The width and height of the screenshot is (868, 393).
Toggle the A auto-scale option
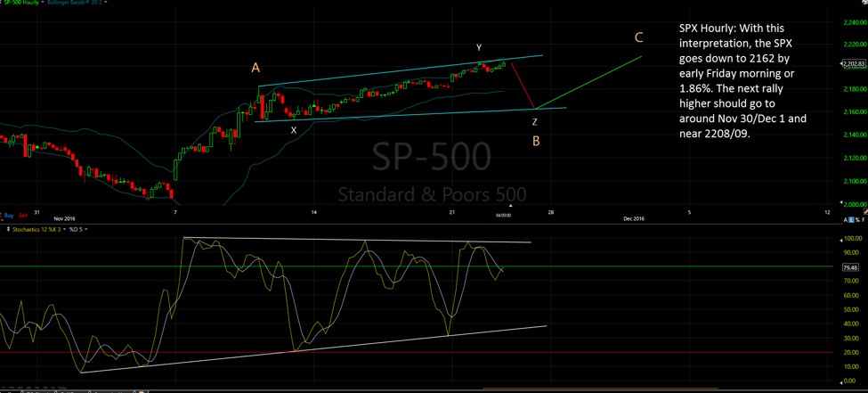[846, 219]
